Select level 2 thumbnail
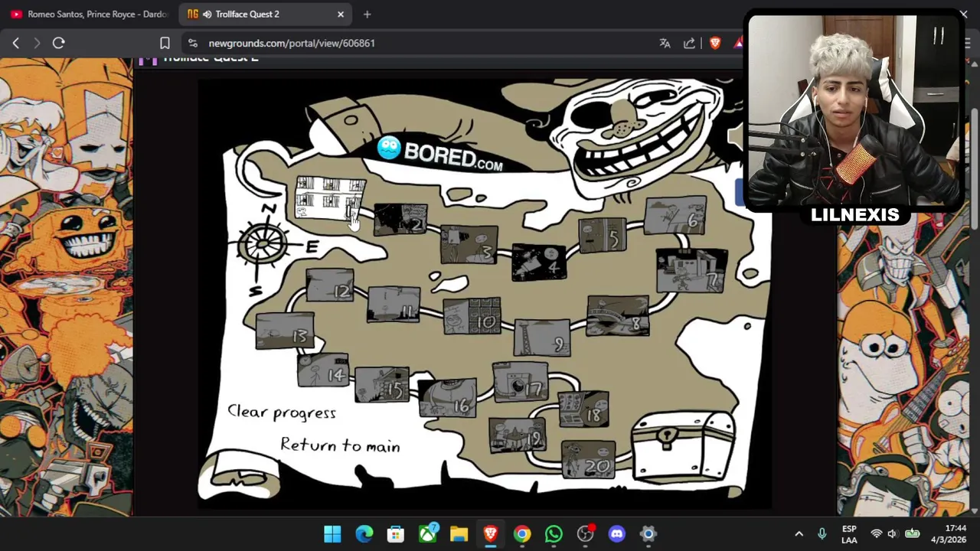 (x=400, y=220)
